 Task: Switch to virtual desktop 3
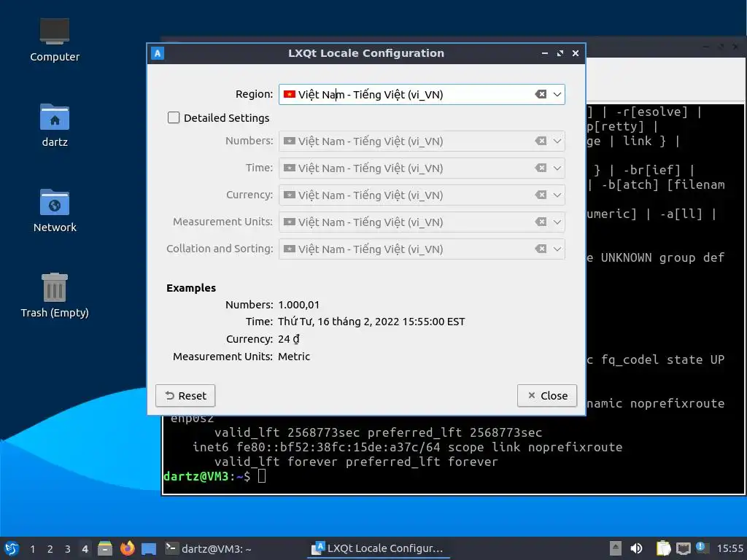point(68,549)
